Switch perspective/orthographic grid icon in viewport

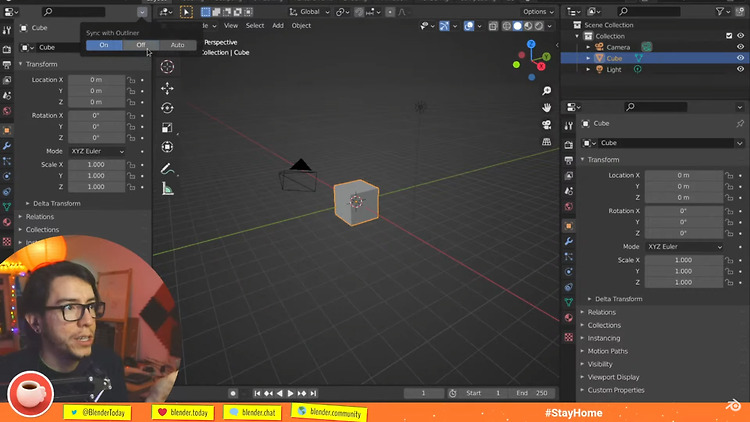coord(547,142)
